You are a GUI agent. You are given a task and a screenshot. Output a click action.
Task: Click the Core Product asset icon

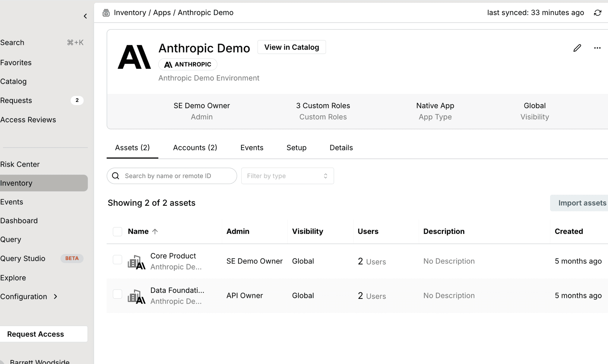click(136, 262)
